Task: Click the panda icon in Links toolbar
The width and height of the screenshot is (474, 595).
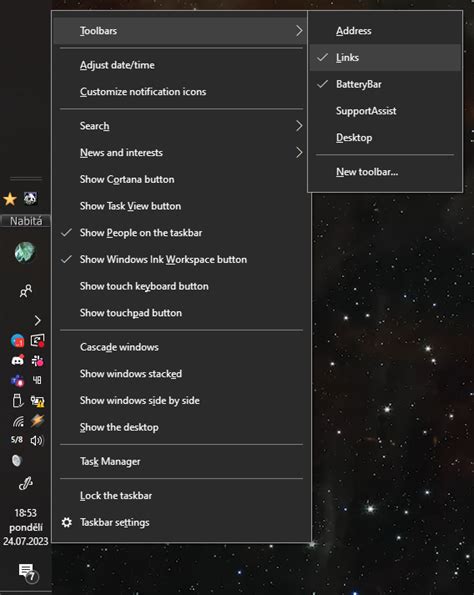Action: click(x=30, y=198)
